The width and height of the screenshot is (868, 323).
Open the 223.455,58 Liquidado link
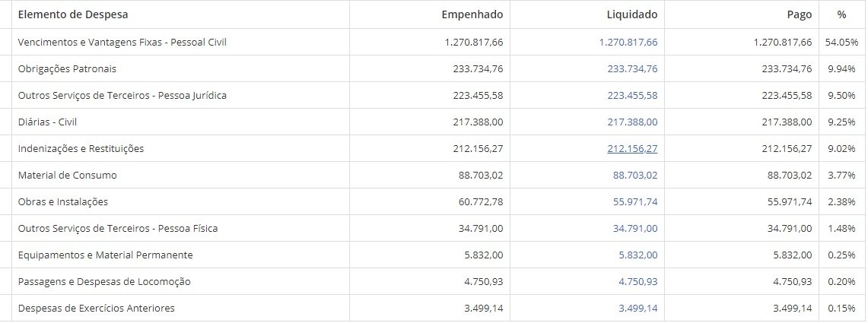coord(632,96)
